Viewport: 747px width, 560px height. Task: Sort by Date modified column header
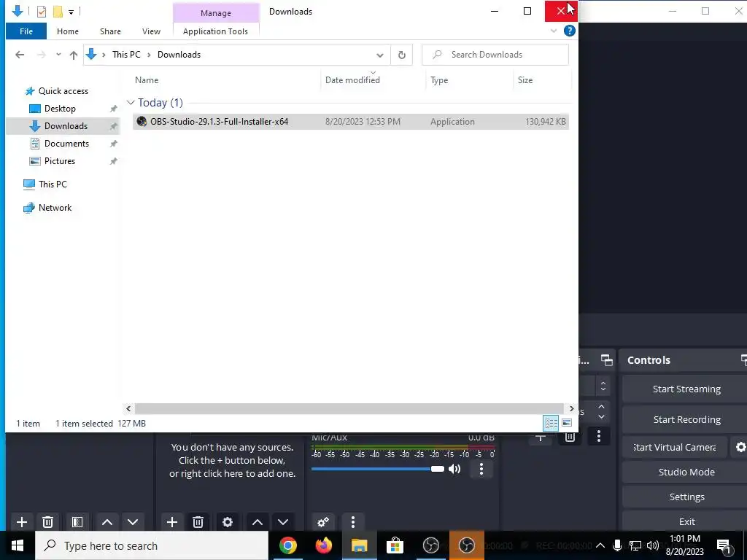click(x=352, y=80)
